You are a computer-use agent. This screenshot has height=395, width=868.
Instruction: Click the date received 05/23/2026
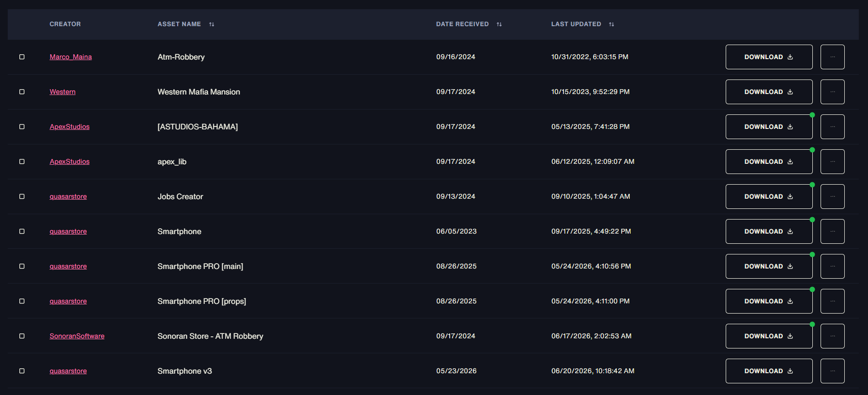pyautogui.click(x=457, y=371)
